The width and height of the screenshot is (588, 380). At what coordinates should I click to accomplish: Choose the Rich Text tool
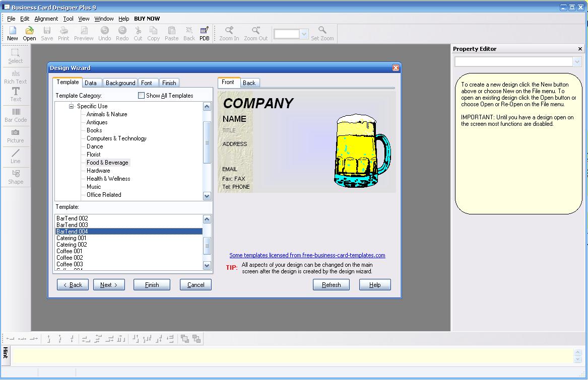tap(16, 77)
